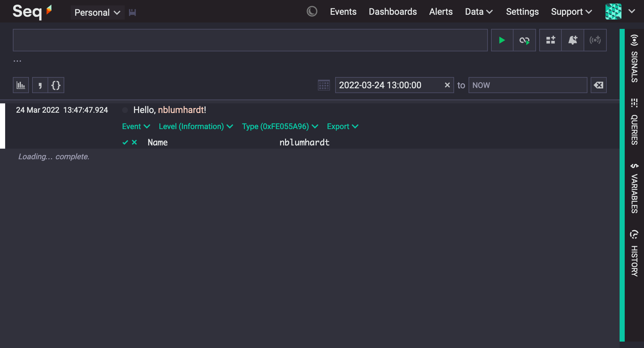Click the event level indicator dot
The width and height of the screenshot is (644, 348).
(x=125, y=110)
